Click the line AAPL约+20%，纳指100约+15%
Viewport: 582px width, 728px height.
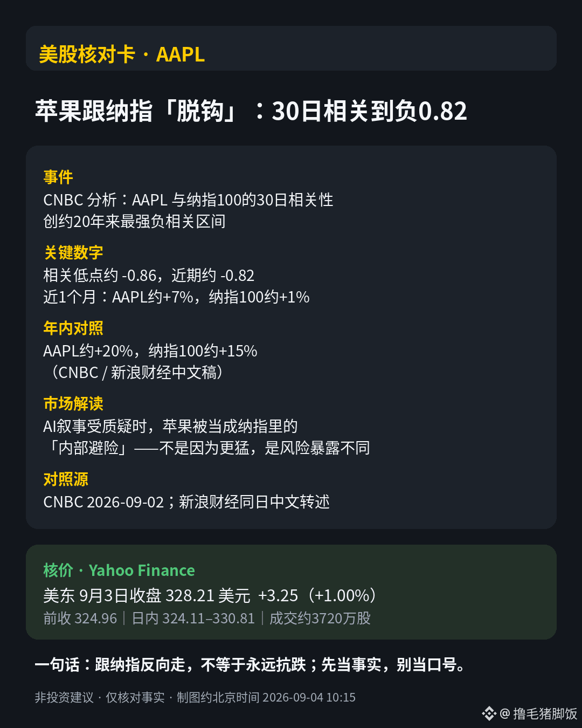(150, 351)
